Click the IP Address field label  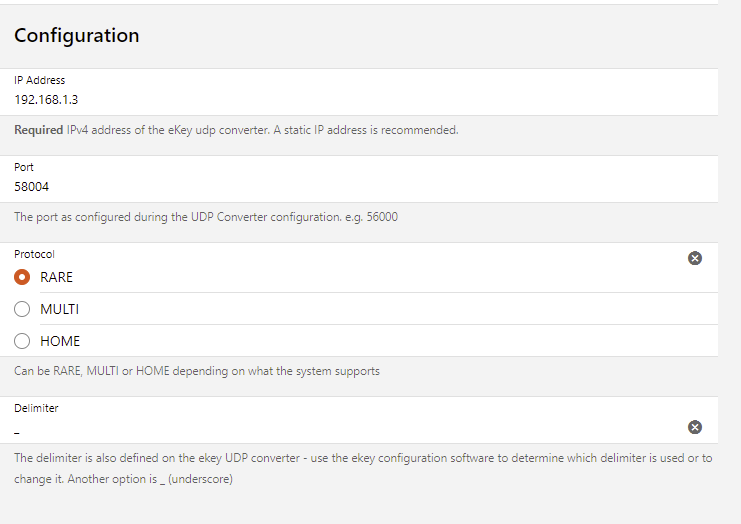coord(39,80)
